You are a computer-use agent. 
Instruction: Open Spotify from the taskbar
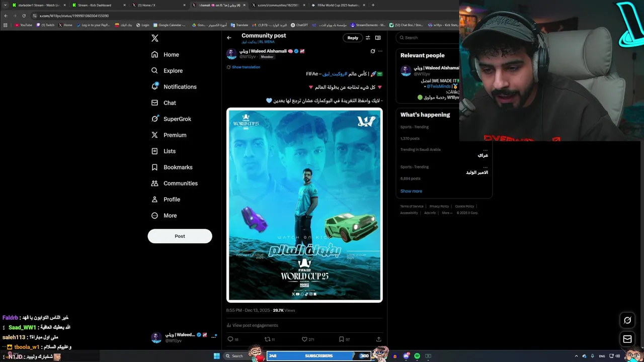point(417,356)
